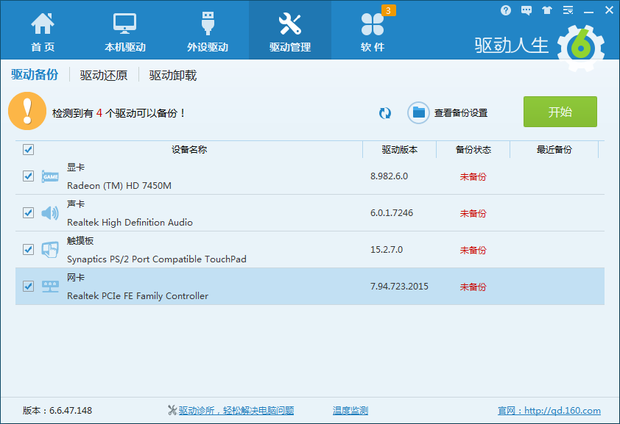Visit official site qd.160.com link
The height and width of the screenshot is (424, 620).
click(x=549, y=411)
